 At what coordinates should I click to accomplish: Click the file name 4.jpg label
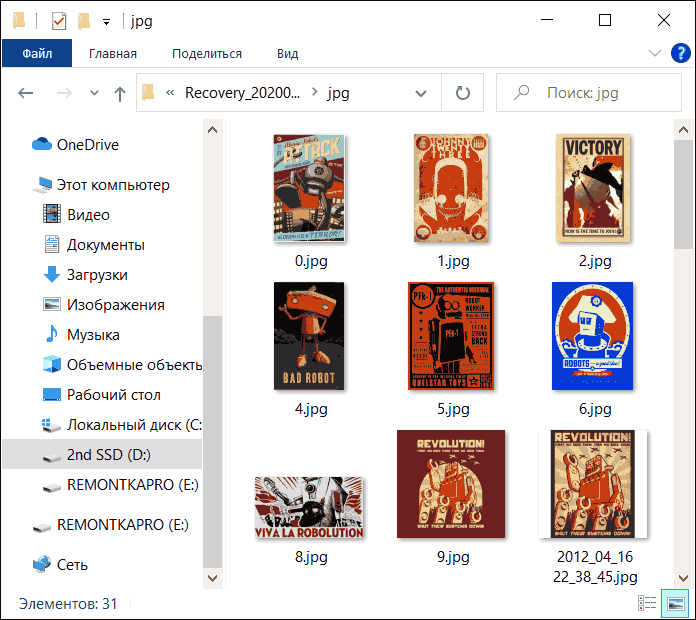pos(311,408)
